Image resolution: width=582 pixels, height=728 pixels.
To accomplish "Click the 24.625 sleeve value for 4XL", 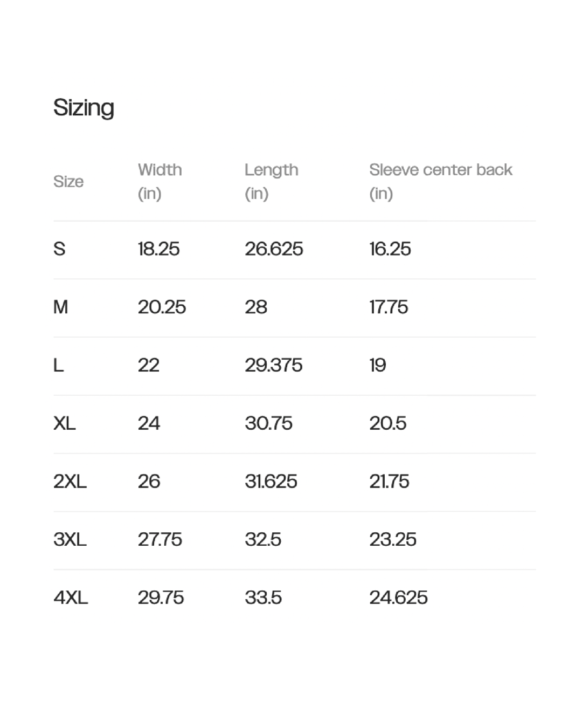I will pos(398,597).
